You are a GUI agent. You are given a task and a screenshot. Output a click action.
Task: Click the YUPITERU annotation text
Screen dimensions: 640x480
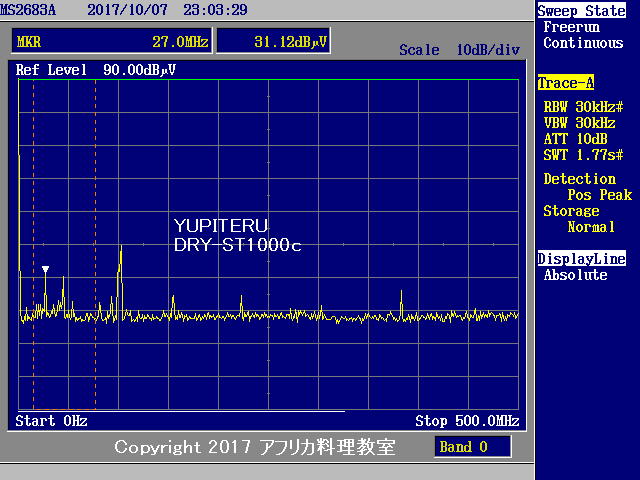click(221, 226)
